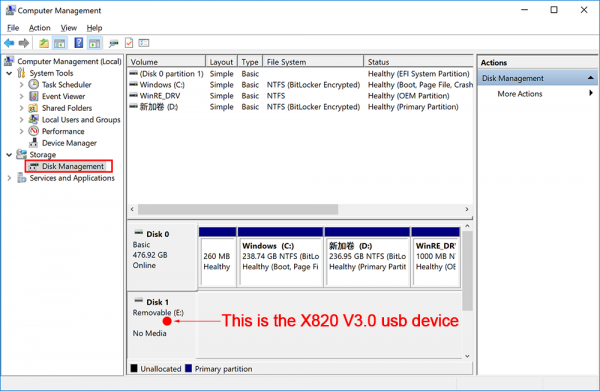Image resolution: width=600 pixels, height=391 pixels.
Task: Click the Event Viewer icon
Action: pos(34,96)
